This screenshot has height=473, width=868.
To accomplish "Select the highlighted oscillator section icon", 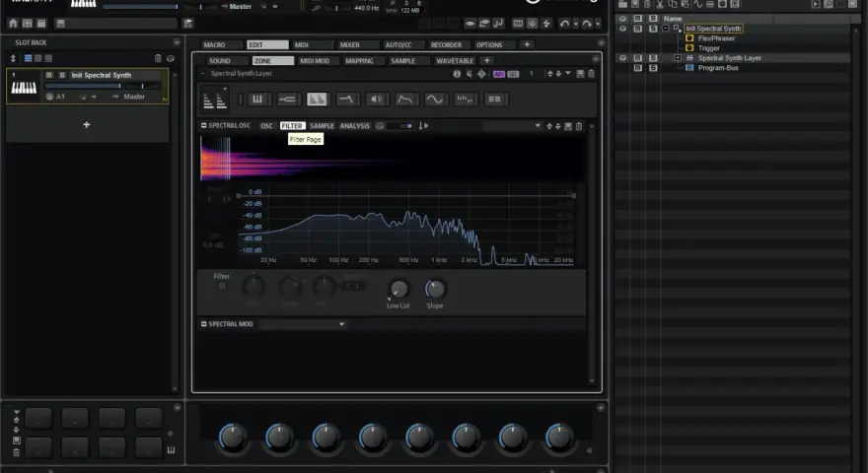I will (x=317, y=99).
